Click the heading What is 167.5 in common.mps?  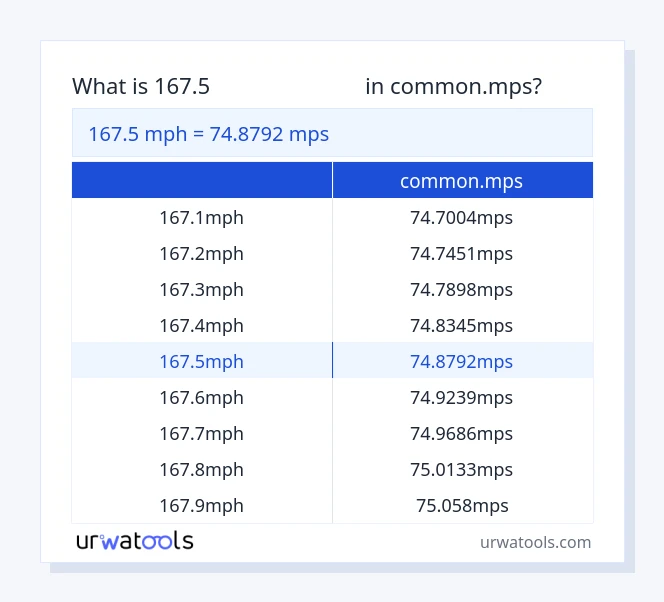coord(307,86)
